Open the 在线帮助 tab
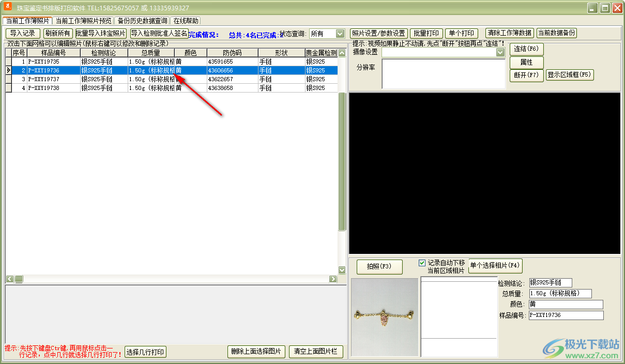This screenshot has height=364, width=625. coord(186,21)
